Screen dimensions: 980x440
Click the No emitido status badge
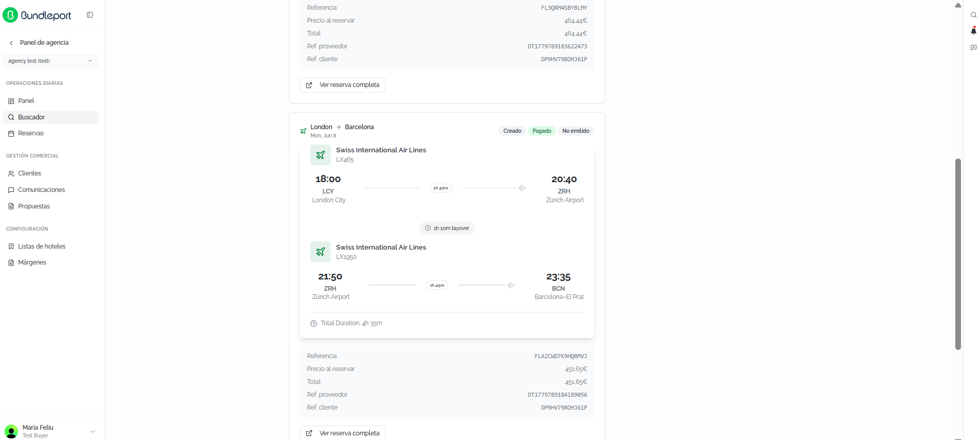576,131
